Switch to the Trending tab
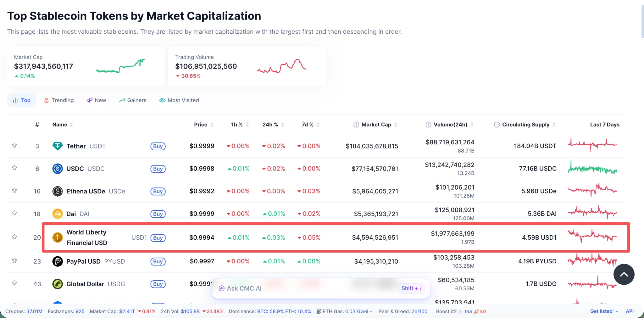The height and width of the screenshot is (318, 644). coord(59,100)
